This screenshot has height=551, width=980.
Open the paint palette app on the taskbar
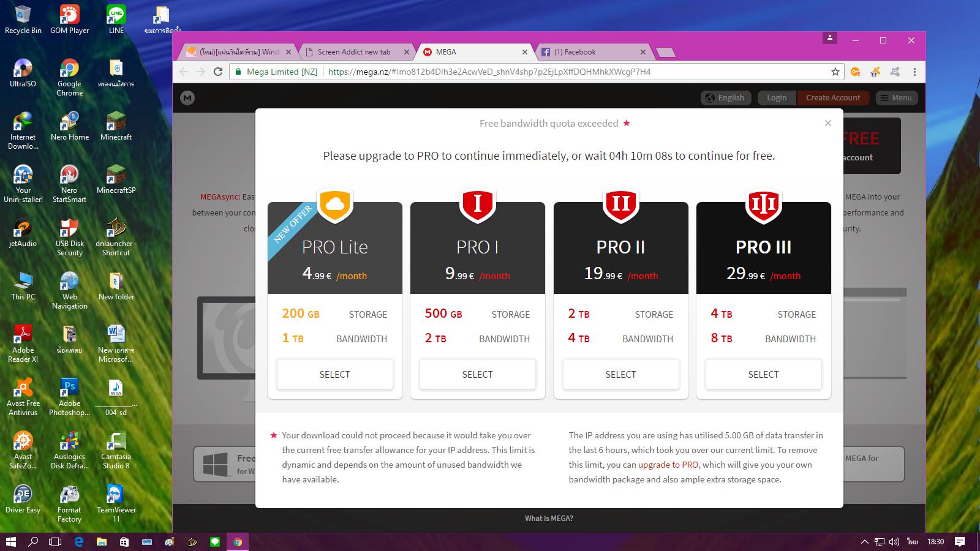[170, 542]
